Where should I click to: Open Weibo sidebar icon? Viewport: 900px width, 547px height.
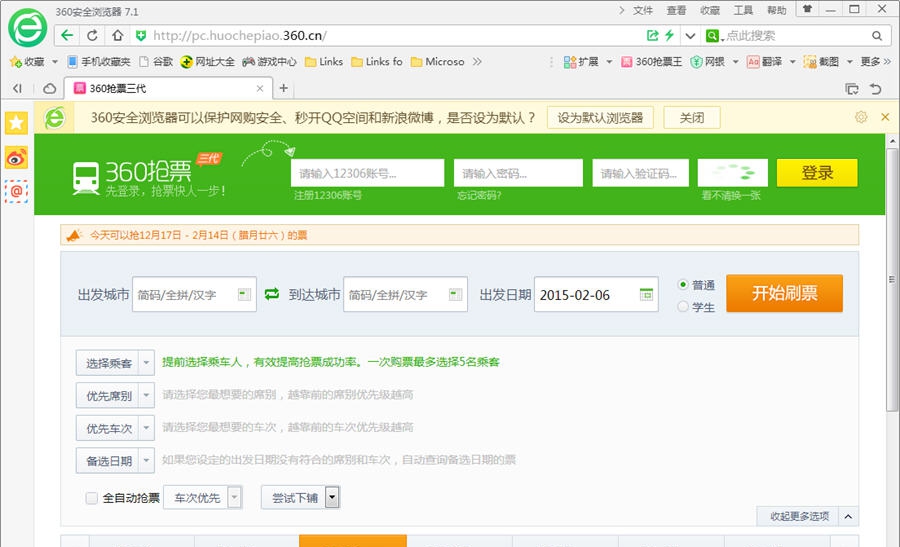pyautogui.click(x=16, y=157)
